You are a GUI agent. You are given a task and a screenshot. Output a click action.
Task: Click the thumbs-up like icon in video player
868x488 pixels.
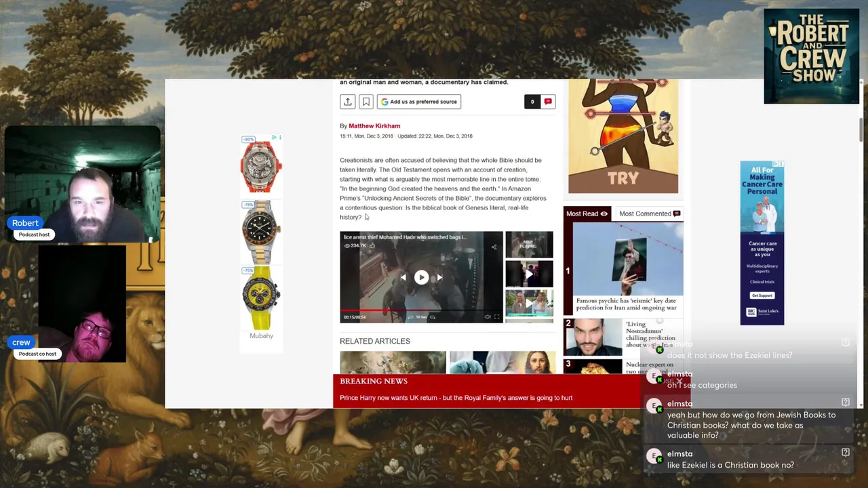point(372,245)
